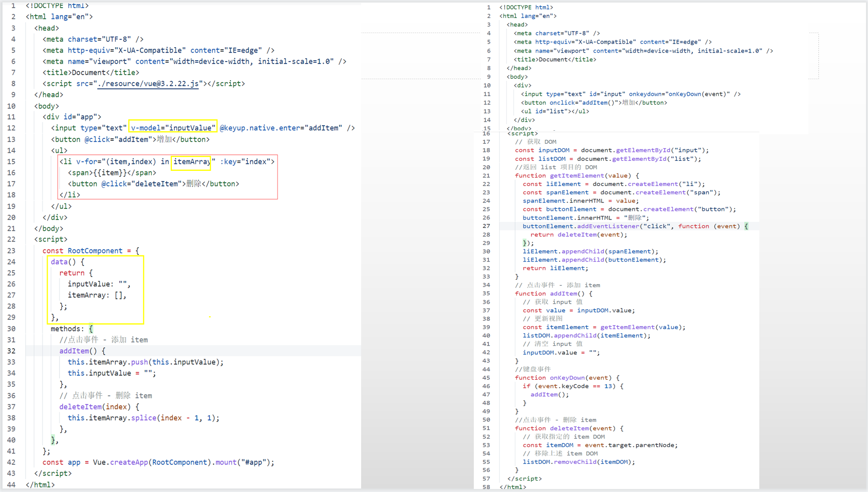
Task: Click the "methods: {" line
Action: click(72, 329)
